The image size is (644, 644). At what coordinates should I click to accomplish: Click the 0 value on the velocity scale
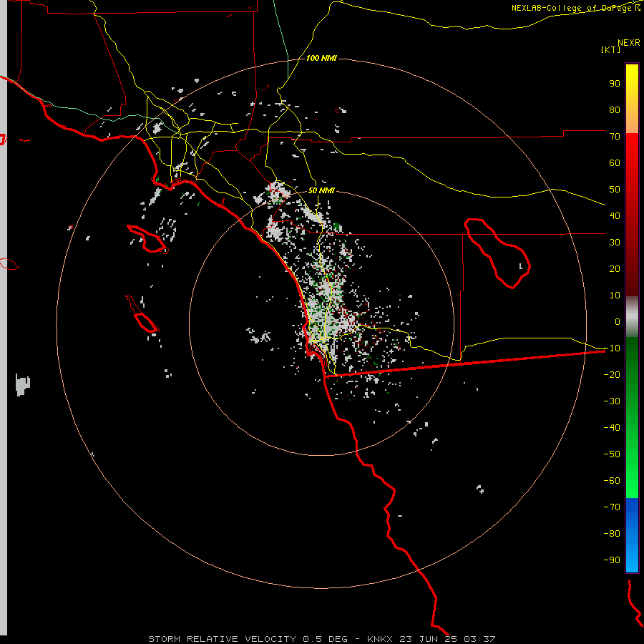[x=618, y=321]
